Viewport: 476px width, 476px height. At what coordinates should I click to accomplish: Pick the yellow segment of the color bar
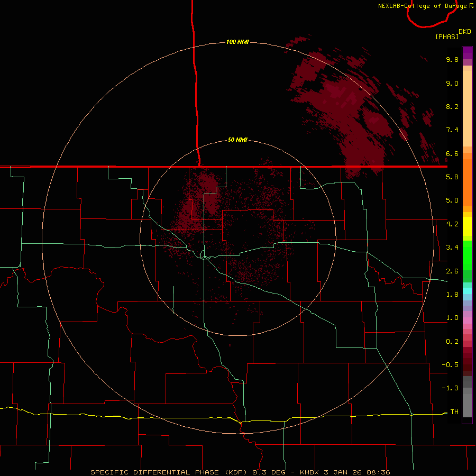(x=467, y=226)
